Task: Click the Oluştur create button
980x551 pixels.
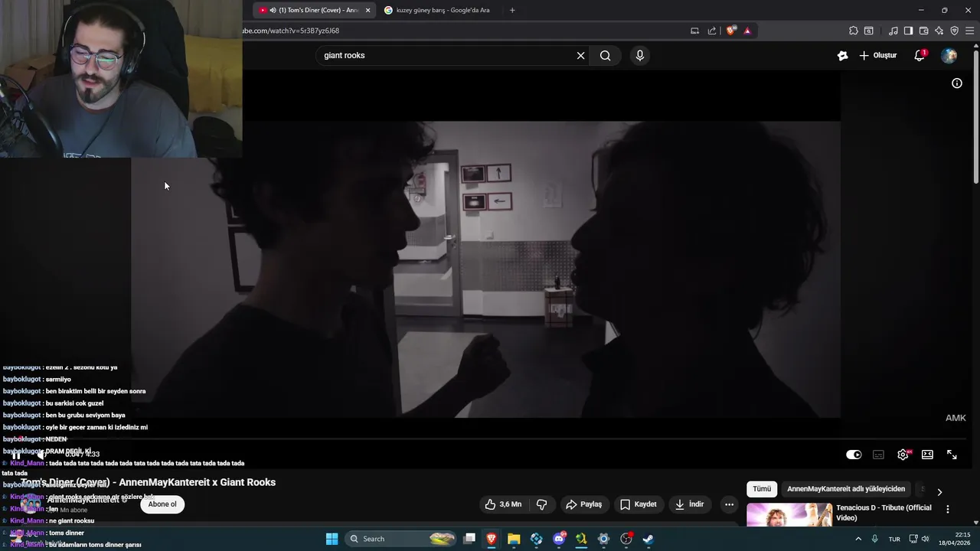Action: point(877,55)
